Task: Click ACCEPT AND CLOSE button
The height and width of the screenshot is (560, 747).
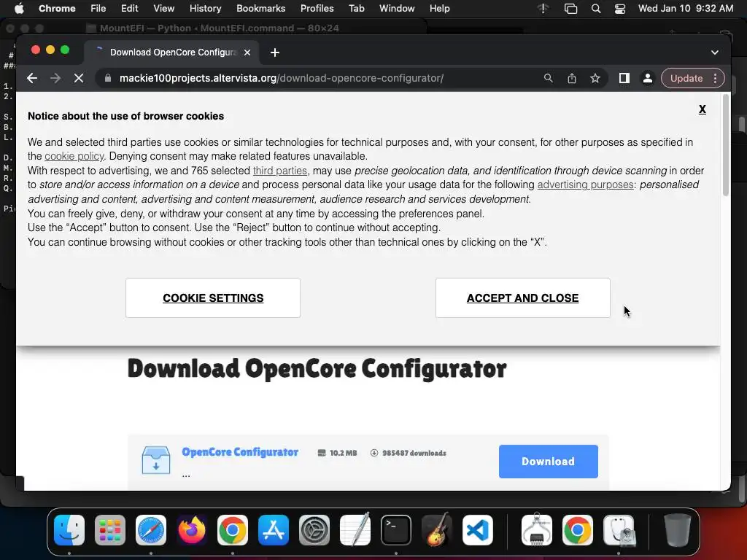Action: tap(522, 297)
